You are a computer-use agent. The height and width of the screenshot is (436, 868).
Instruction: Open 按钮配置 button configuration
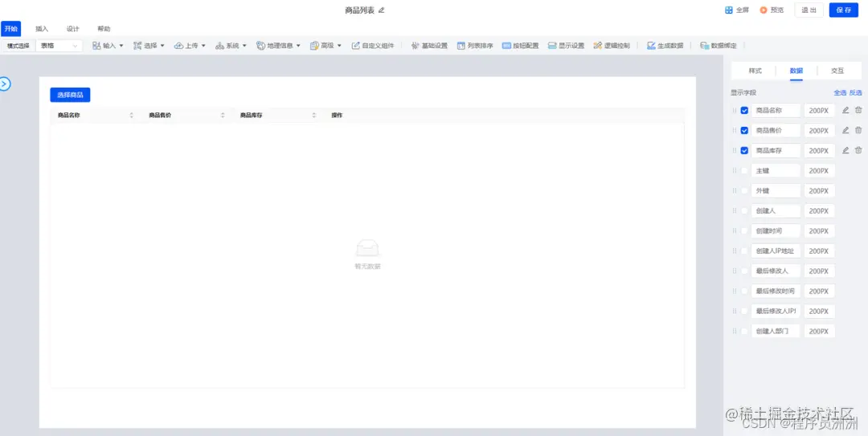coord(520,46)
